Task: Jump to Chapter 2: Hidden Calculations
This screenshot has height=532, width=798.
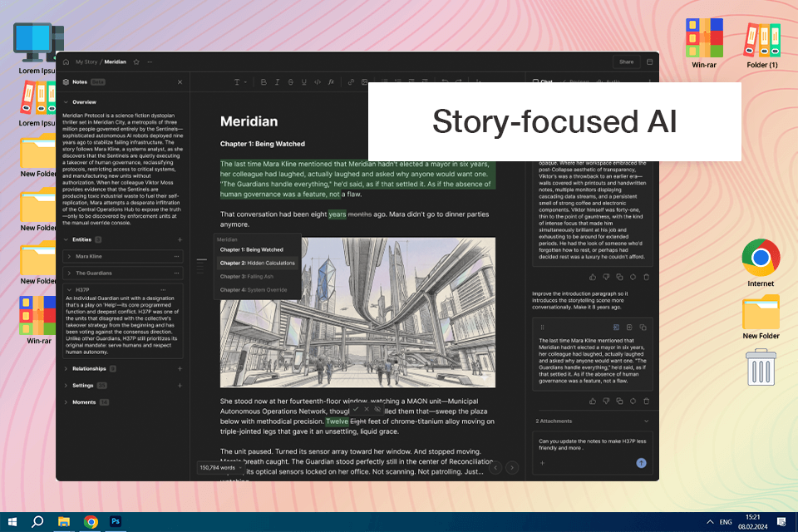Action: (257, 264)
